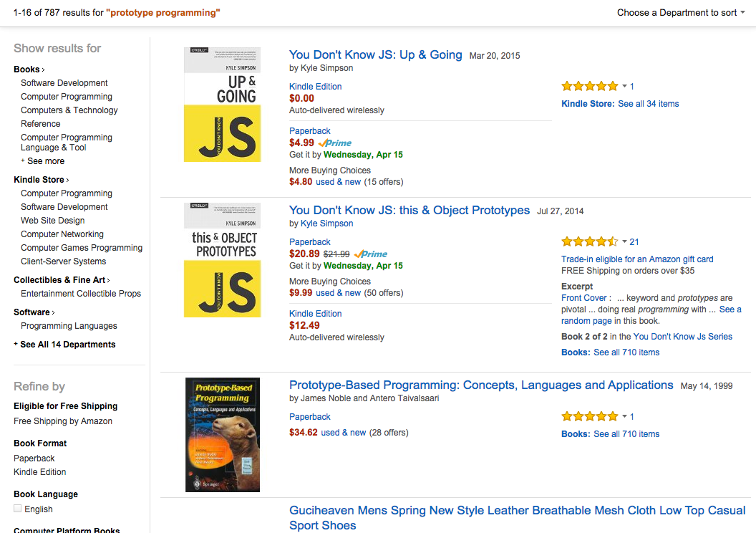Expand rating dropdown arrow beside 21 reviews
This screenshot has width=756, height=533.
[624, 241]
